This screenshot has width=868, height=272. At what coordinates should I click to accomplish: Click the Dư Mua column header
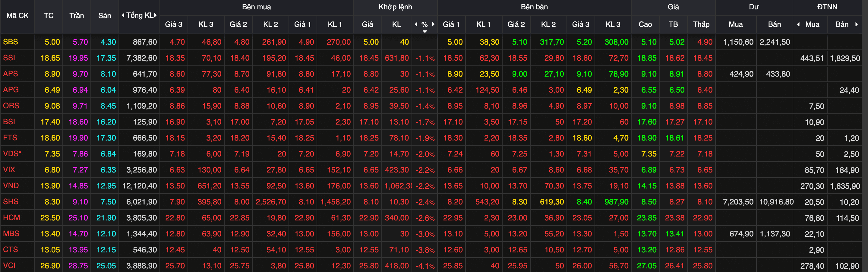736,24
